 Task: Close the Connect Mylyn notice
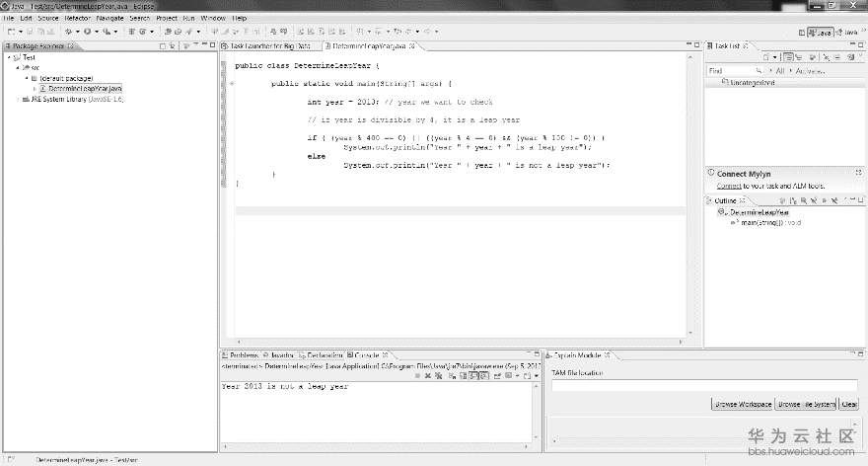tap(858, 173)
